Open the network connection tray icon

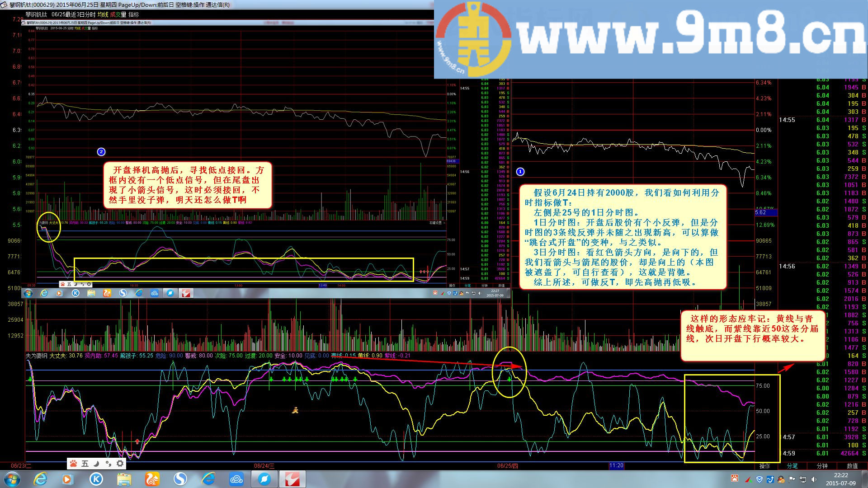pos(803,479)
